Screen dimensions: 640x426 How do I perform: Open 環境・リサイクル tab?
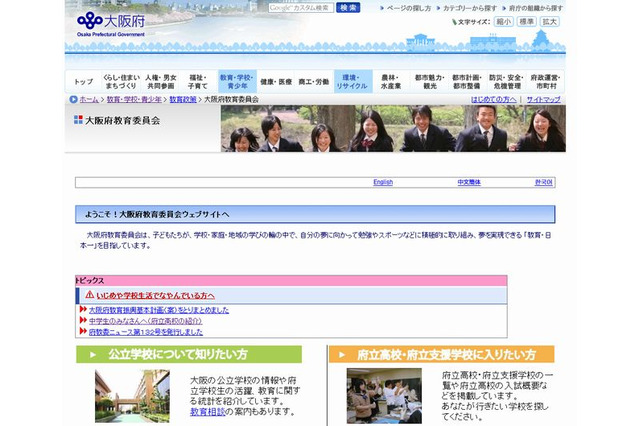click(x=353, y=82)
